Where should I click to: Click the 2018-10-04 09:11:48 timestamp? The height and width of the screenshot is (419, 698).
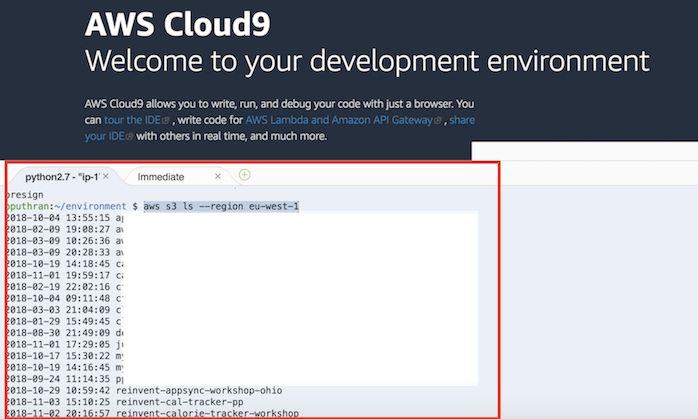(x=58, y=298)
